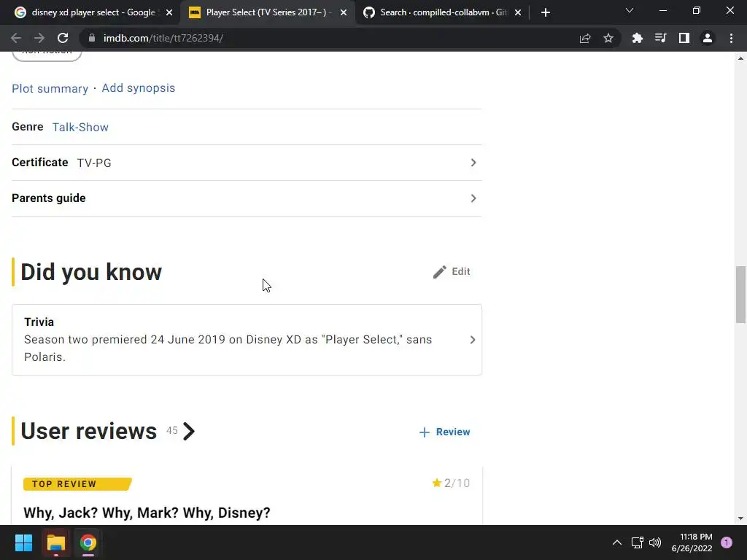Close the Google search tab
The image size is (747, 560).
[169, 12]
